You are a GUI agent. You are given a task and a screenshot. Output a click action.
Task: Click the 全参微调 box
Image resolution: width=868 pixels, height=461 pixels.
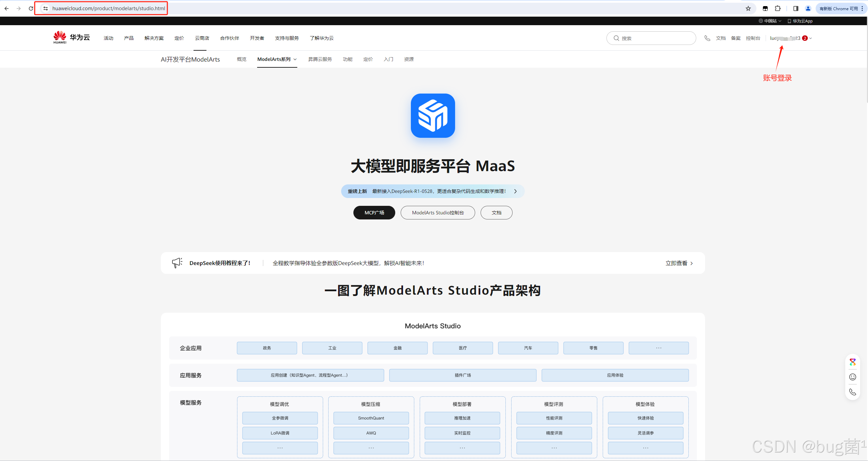click(x=280, y=418)
